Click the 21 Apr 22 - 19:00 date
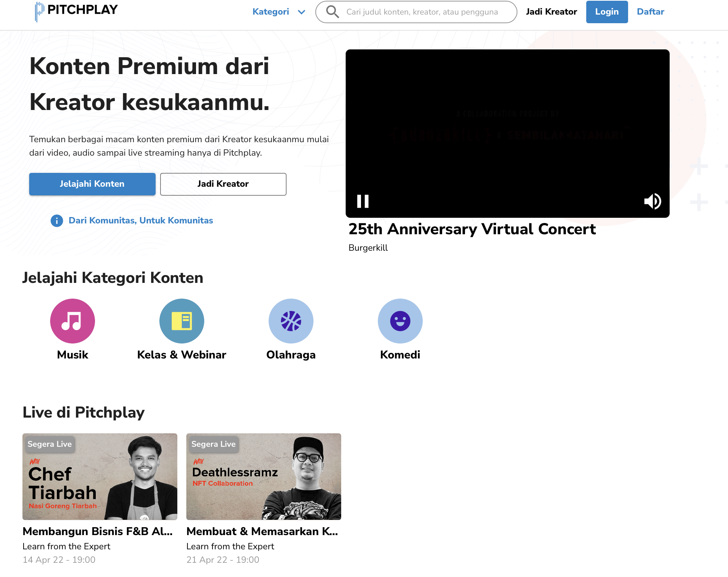 tap(223, 560)
